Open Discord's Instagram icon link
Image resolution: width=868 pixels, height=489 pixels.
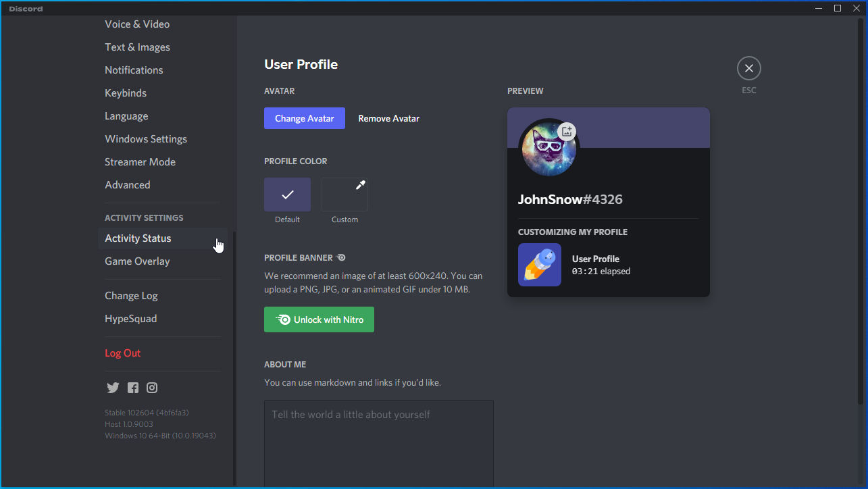152,388
